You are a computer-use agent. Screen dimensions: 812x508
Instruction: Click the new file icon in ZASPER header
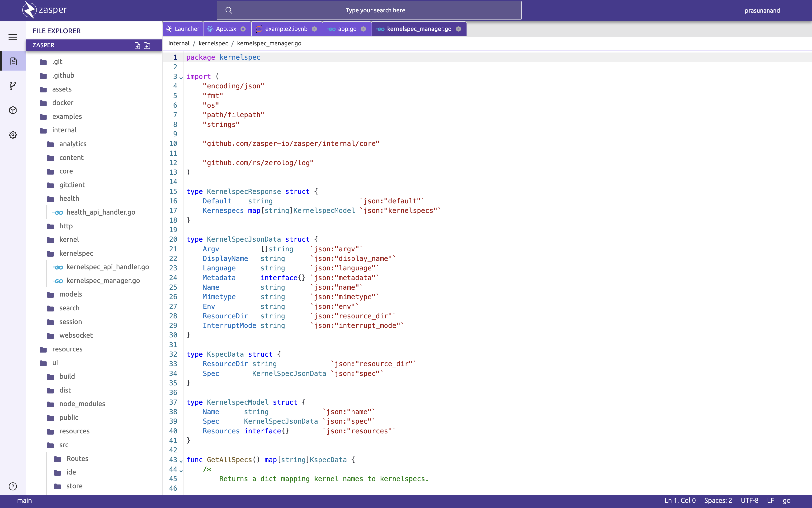click(x=137, y=46)
